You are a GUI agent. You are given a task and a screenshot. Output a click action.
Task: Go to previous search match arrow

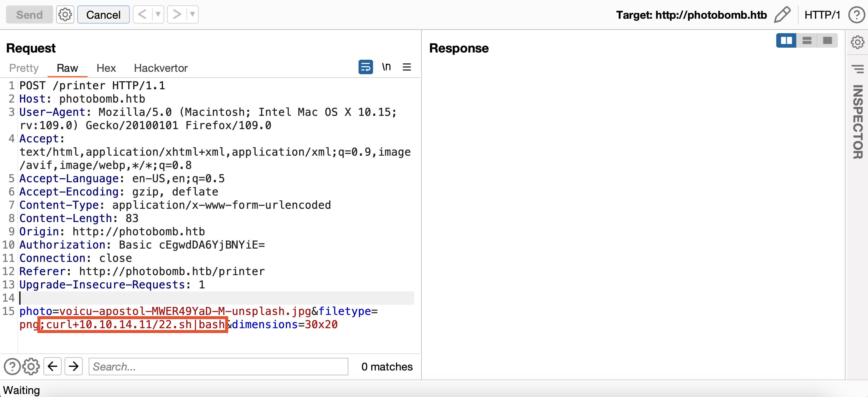(53, 366)
